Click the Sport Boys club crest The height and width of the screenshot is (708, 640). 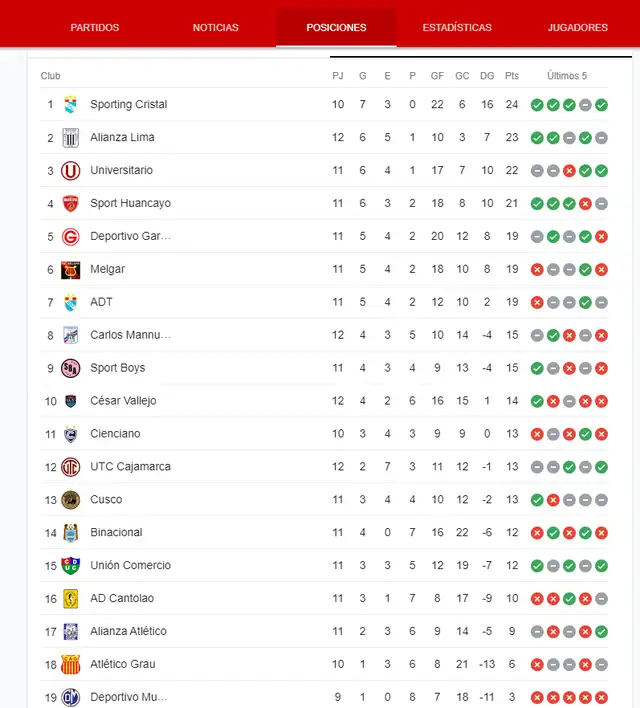click(x=70, y=368)
